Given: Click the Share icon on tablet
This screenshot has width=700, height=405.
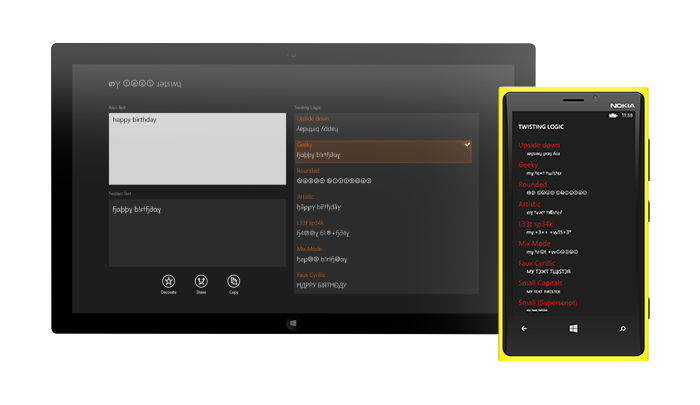Looking at the screenshot, I should (201, 281).
